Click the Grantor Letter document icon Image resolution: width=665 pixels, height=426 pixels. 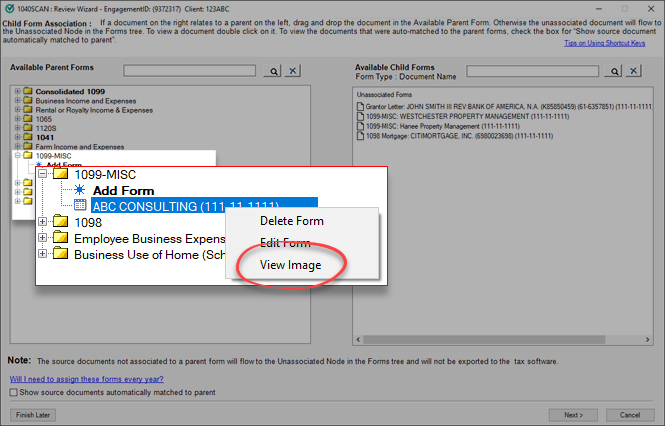(x=360, y=104)
